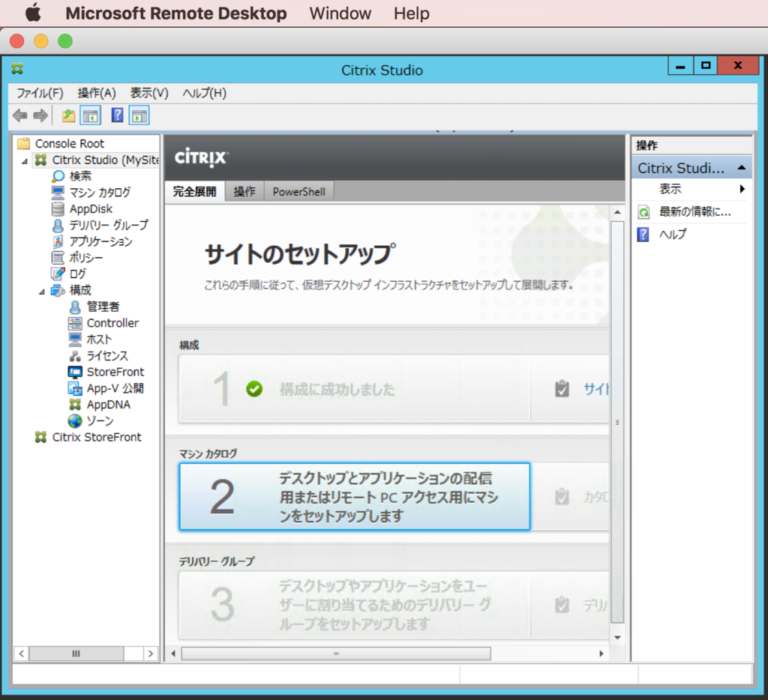Screen dimensions: 768x700
Task: Select the App-V 公開 node icon
Action: tap(75, 389)
